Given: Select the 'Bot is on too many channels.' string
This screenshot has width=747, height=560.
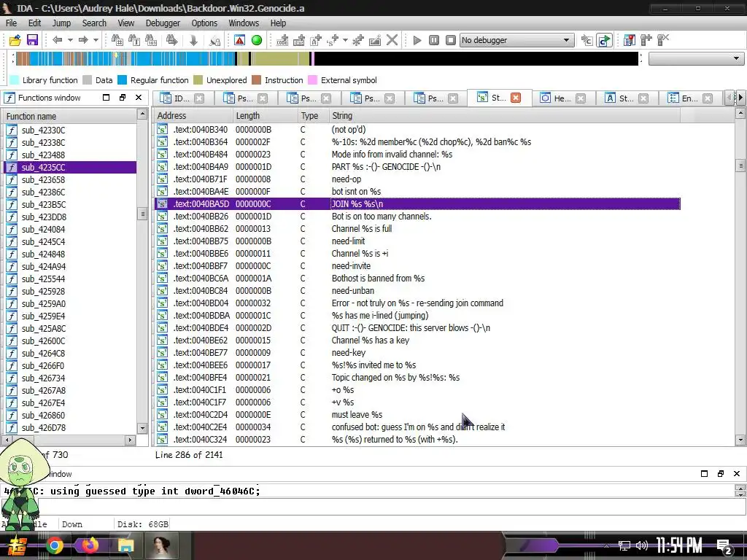Looking at the screenshot, I should [x=418, y=216].
